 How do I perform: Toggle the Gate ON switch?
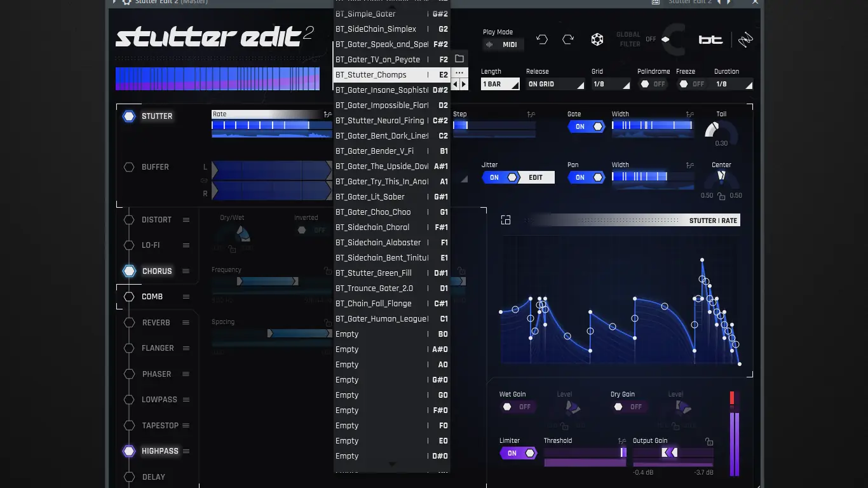[586, 126]
